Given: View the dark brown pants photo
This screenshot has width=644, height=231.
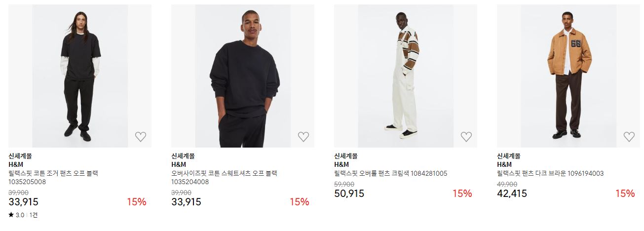Looking at the screenshot, I should [x=568, y=76].
